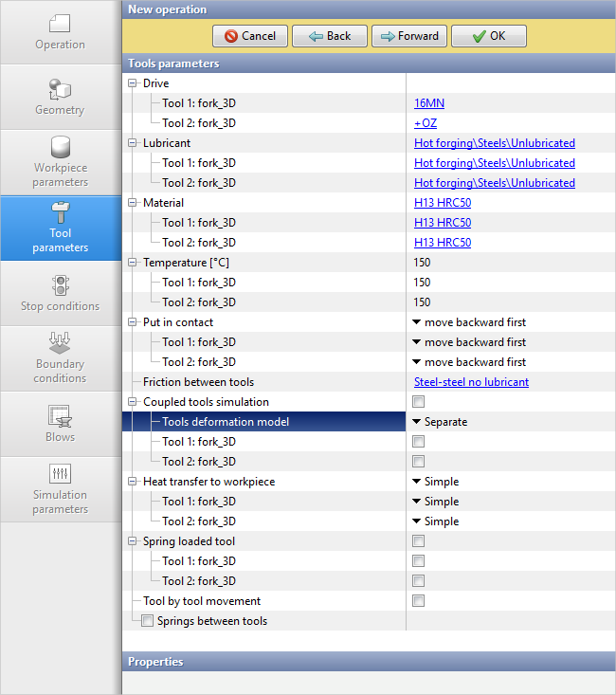Open Boundary conditions arrows icon
616x695 pixels.
pos(60,343)
